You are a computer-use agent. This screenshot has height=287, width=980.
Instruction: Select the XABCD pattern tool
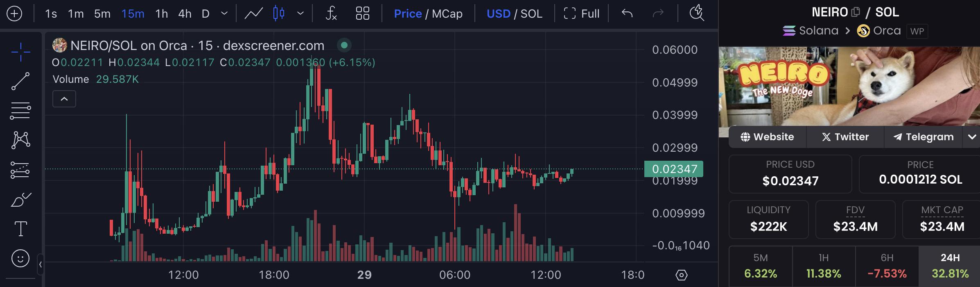click(20, 140)
